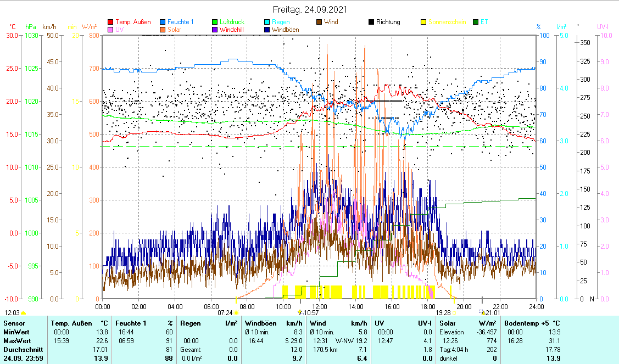
Task: Click the orange Solar legend square
Action: tap(163, 30)
